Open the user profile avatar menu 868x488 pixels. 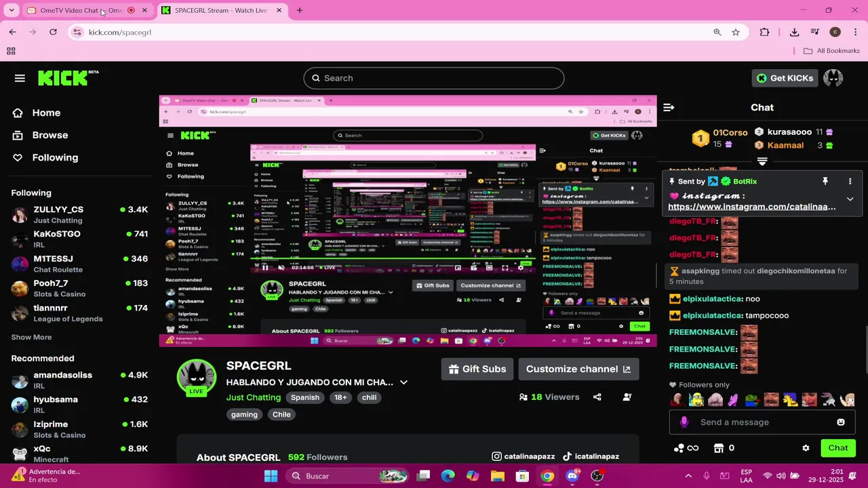[x=833, y=78]
